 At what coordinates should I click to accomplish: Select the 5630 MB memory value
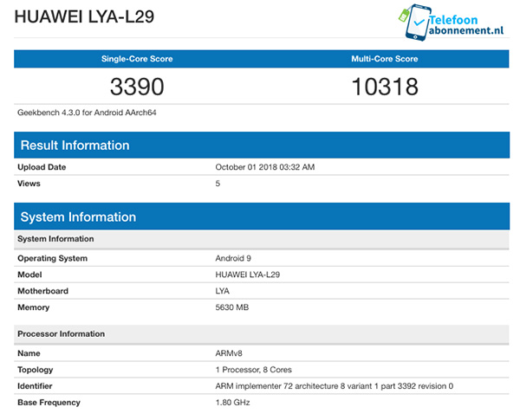(231, 307)
